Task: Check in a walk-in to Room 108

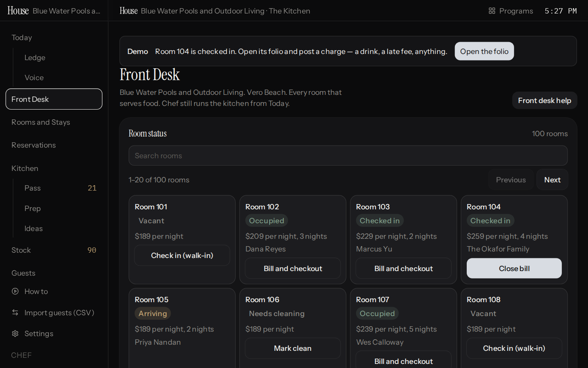Action: (x=514, y=348)
